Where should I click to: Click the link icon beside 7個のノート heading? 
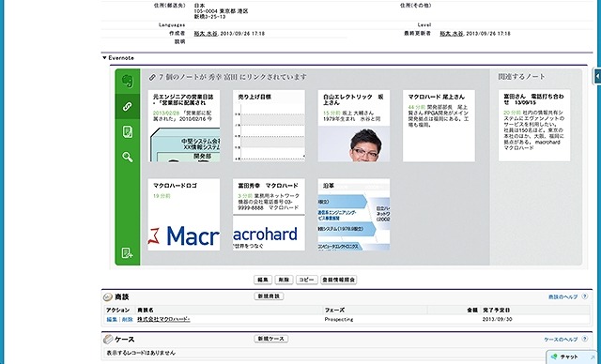(152, 77)
